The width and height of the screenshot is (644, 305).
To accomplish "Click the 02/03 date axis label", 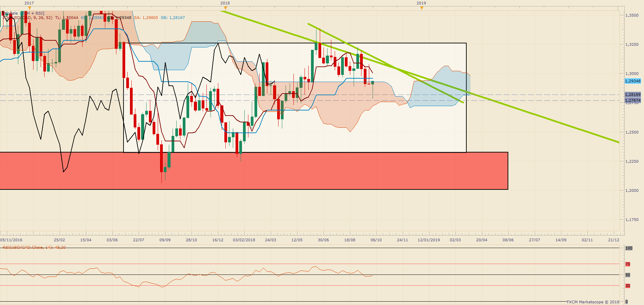I will [456, 240].
